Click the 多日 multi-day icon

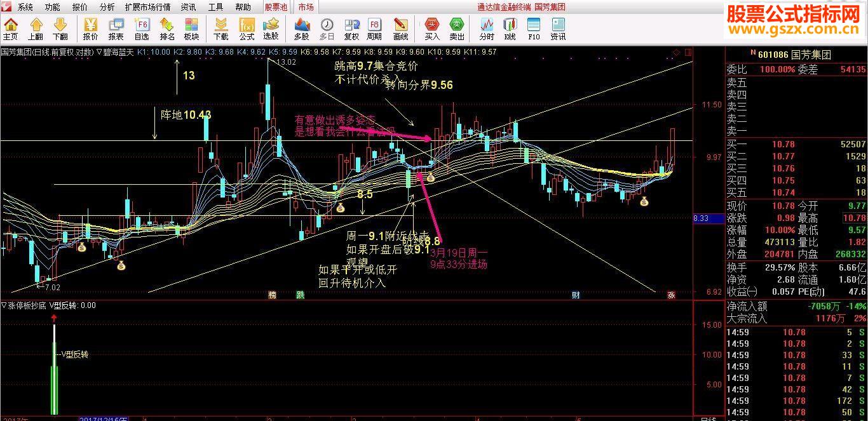tap(327, 29)
